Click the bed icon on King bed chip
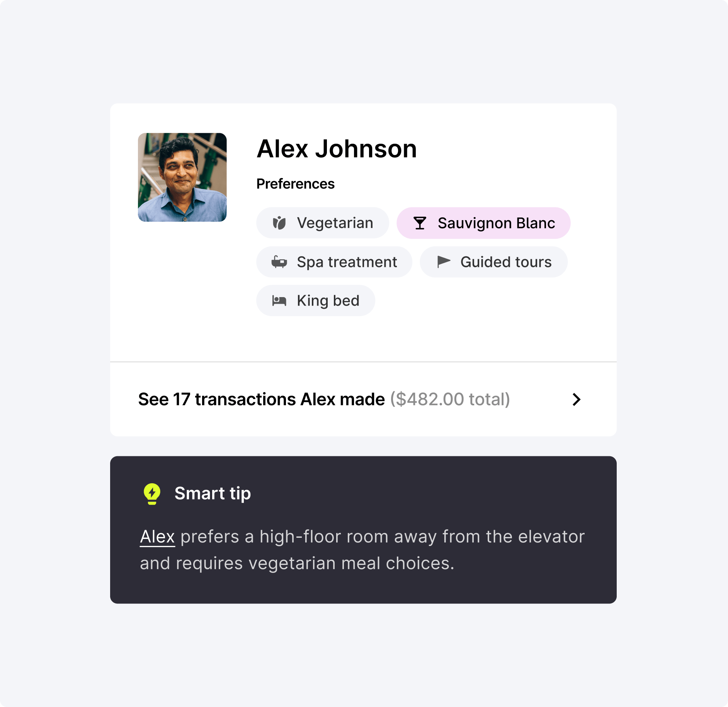This screenshot has height=707, width=728. pyautogui.click(x=279, y=301)
